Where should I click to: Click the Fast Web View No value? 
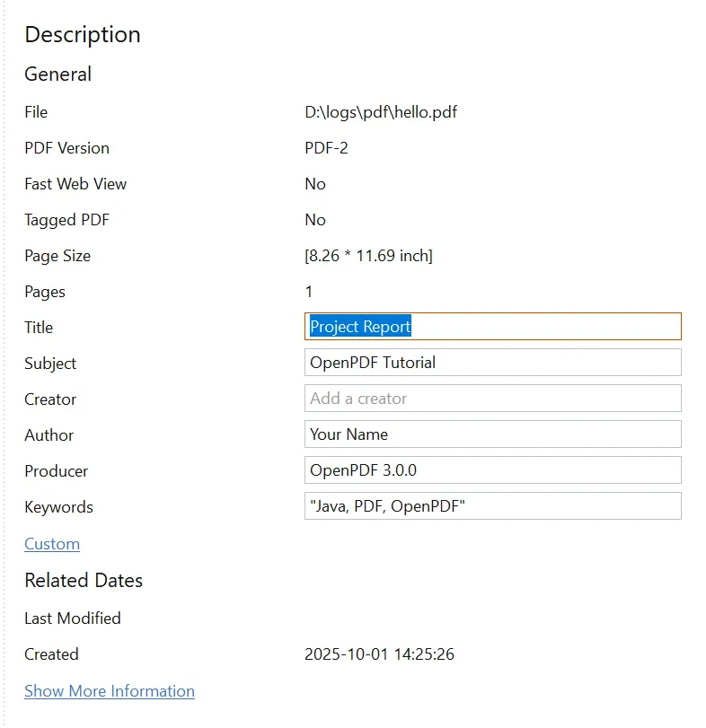(315, 184)
